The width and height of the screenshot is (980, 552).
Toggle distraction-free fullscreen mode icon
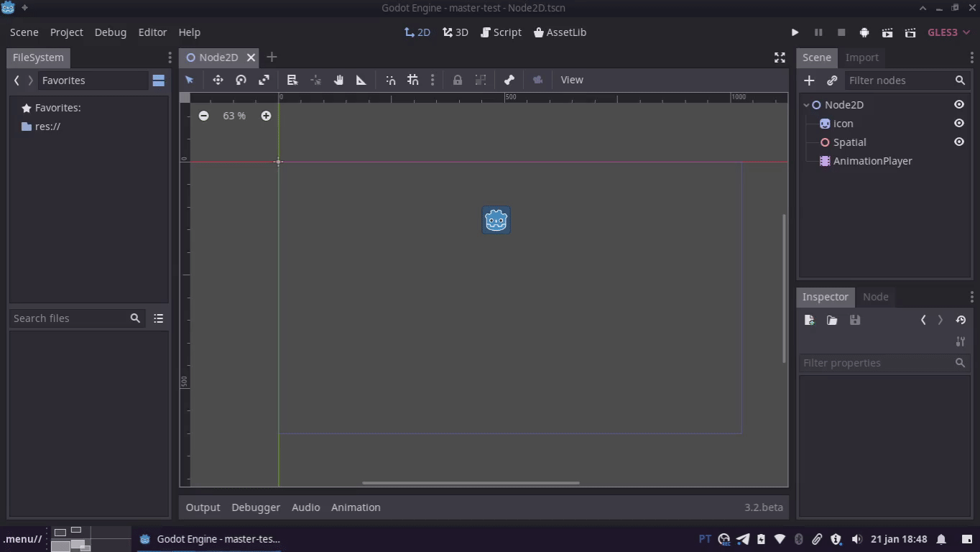click(x=780, y=57)
